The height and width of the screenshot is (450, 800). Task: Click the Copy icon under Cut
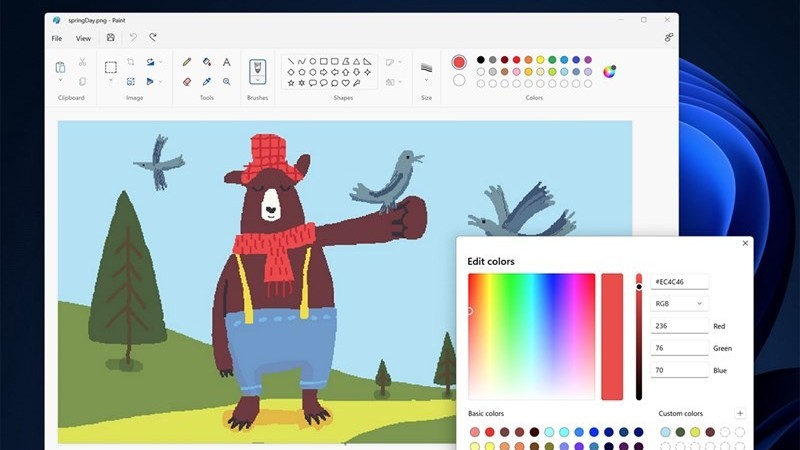coord(82,81)
